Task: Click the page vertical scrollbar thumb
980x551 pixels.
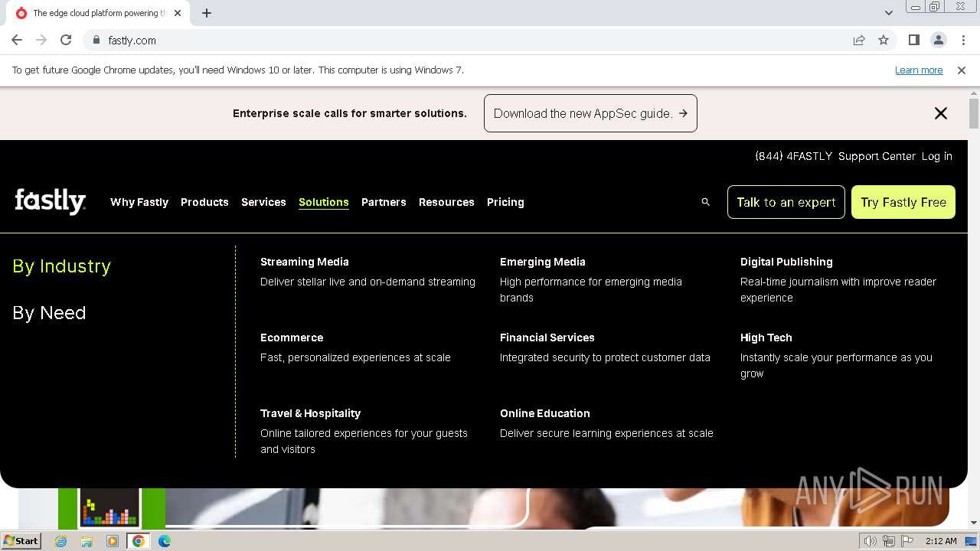Action: pyautogui.click(x=974, y=114)
